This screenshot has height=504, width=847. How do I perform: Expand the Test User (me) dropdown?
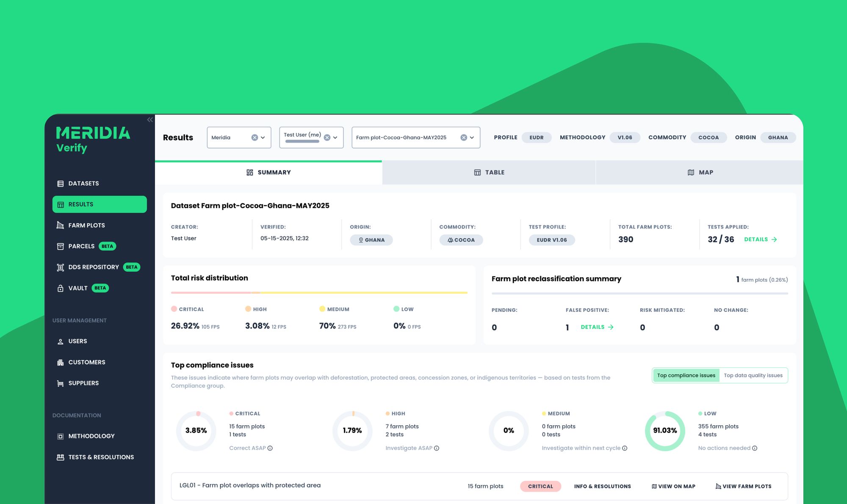click(x=335, y=137)
